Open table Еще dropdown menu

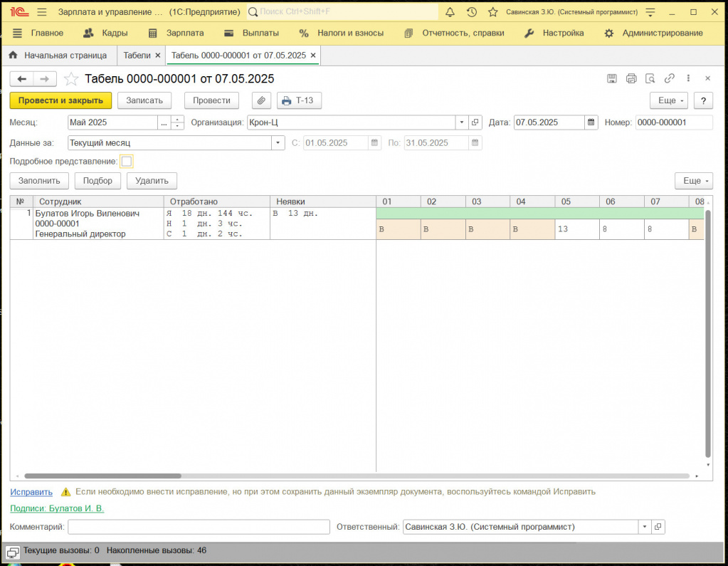pos(694,181)
